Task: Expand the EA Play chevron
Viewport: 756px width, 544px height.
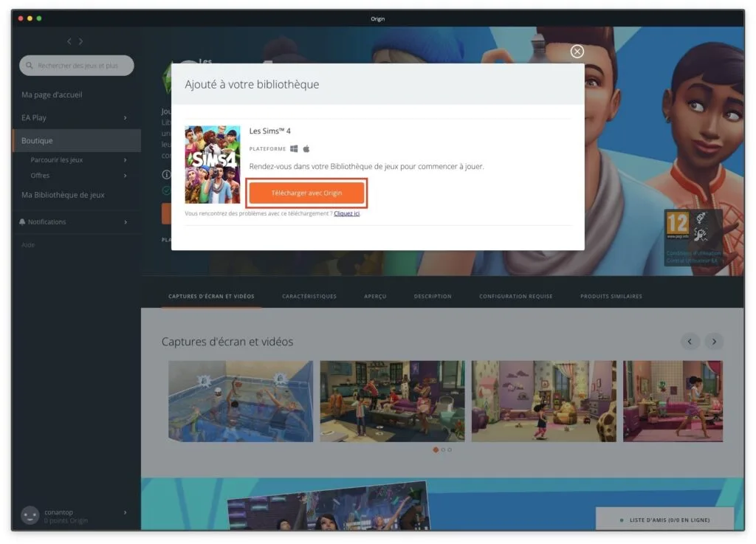Action: click(126, 117)
